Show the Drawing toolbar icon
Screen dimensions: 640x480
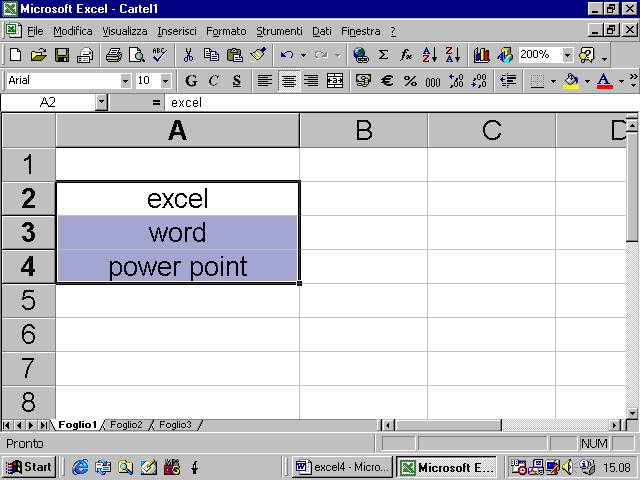[504, 55]
